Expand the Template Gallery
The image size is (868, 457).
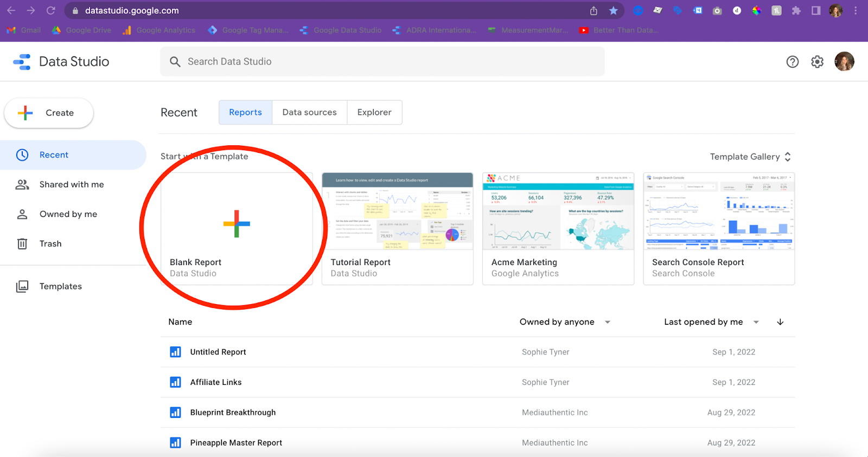[750, 157]
